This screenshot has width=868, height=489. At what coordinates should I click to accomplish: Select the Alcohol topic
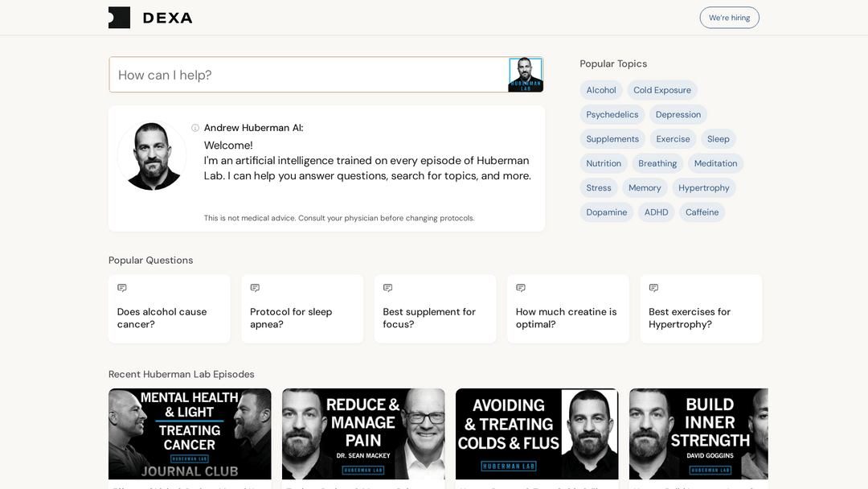pyautogui.click(x=601, y=90)
